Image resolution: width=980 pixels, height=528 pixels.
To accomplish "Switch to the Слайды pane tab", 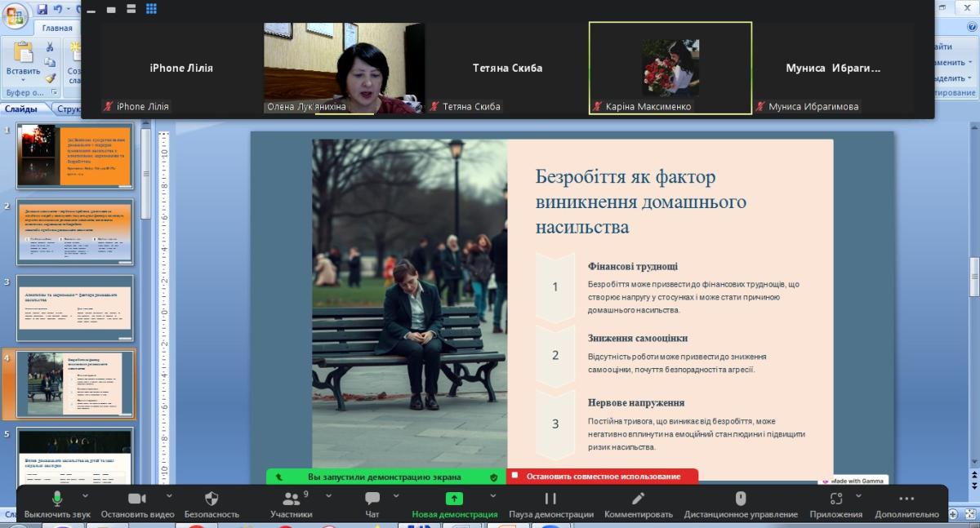I will (x=20, y=109).
